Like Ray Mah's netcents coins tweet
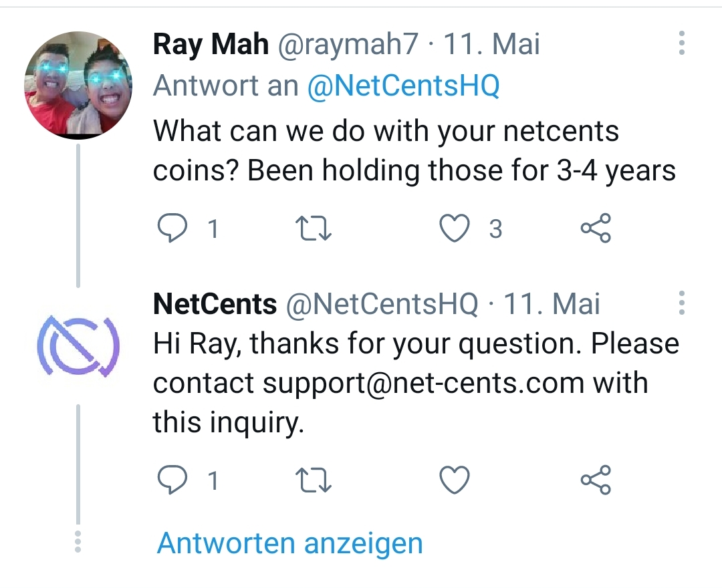The image size is (722, 588). click(x=455, y=229)
